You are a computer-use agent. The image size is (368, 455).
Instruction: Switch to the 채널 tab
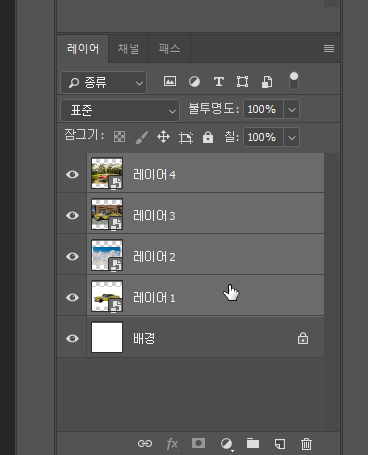tap(128, 49)
